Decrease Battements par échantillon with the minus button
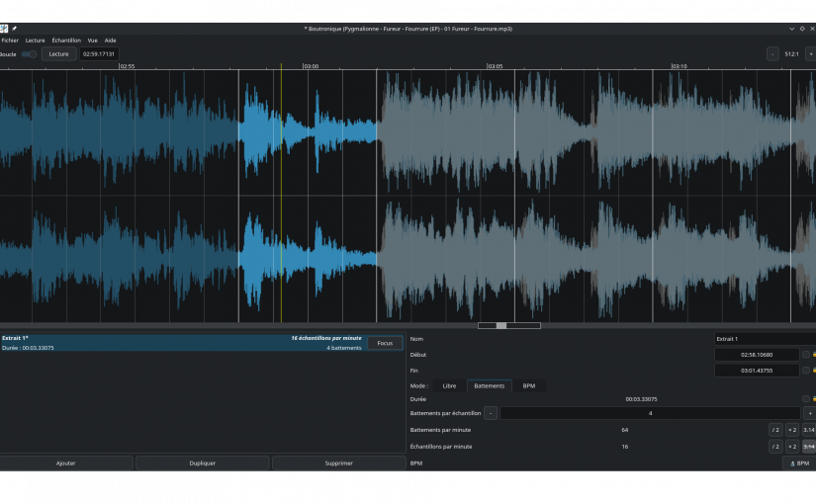 [491, 413]
